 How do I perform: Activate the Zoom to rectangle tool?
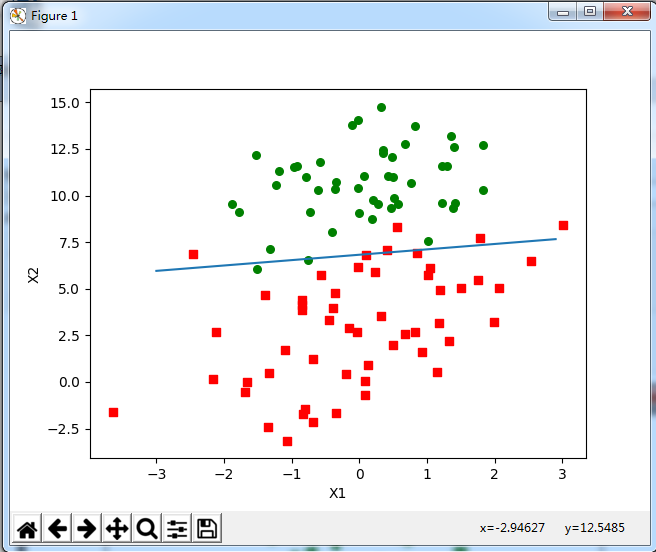point(147,528)
